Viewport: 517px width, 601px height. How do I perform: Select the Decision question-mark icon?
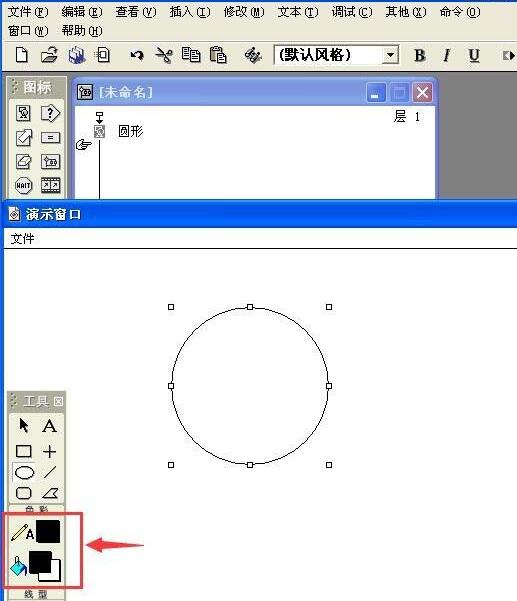[50, 113]
